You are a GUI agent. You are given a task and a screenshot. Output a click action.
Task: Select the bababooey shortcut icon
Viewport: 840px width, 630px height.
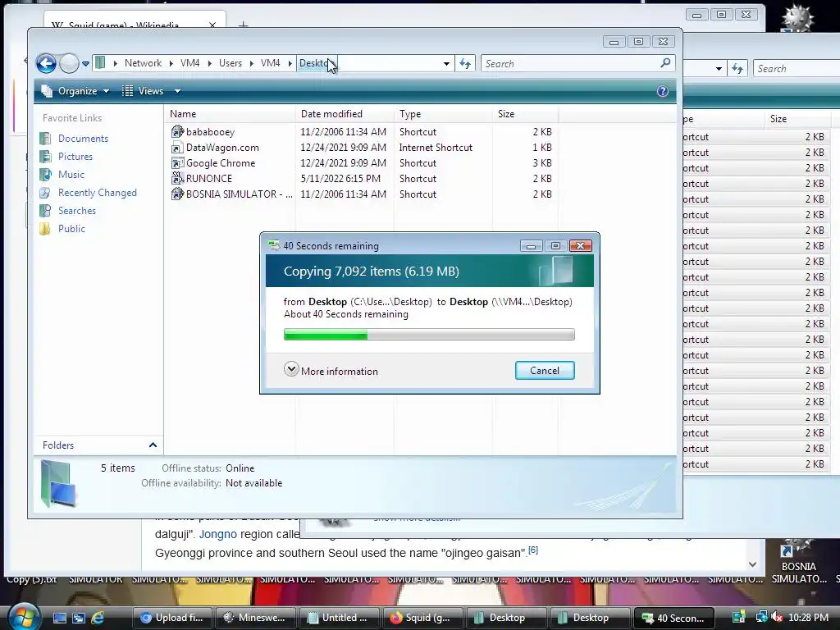coord(177,132)
